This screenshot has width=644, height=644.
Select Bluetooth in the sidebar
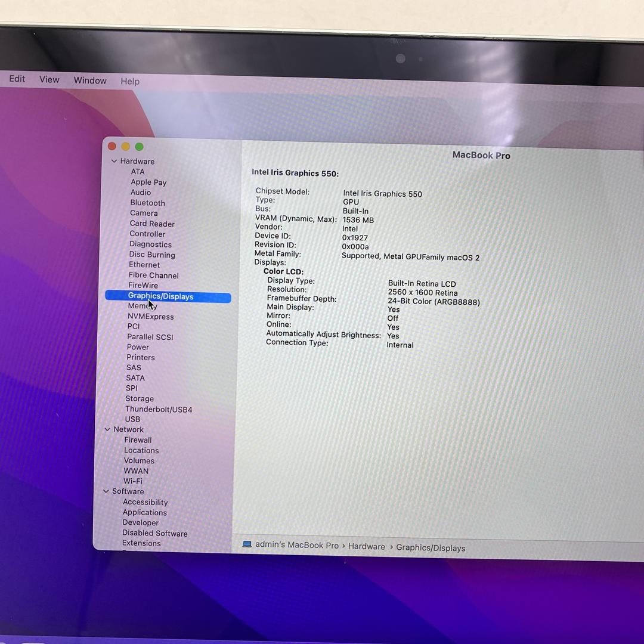[x=147, y=203]
